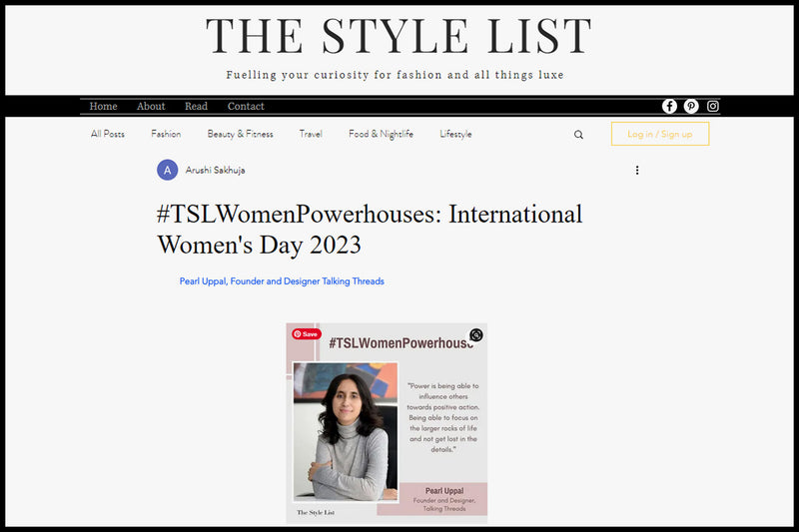799x532 pixels.
Task: Select the Food & Nightlife category
Action: pos(381,134)
